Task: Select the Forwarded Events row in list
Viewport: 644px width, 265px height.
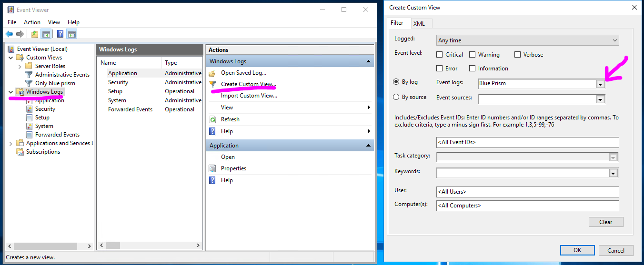Action: click(x=150, y=109)
